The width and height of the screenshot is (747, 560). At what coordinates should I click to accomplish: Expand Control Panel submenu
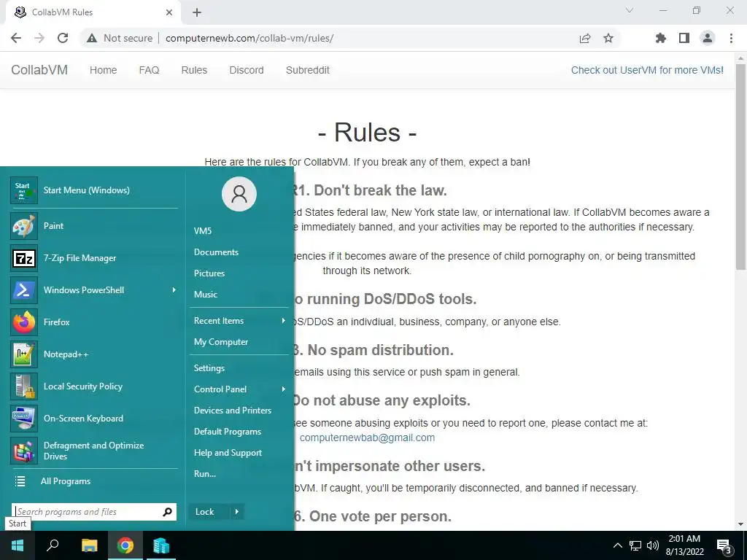(283, 389)
